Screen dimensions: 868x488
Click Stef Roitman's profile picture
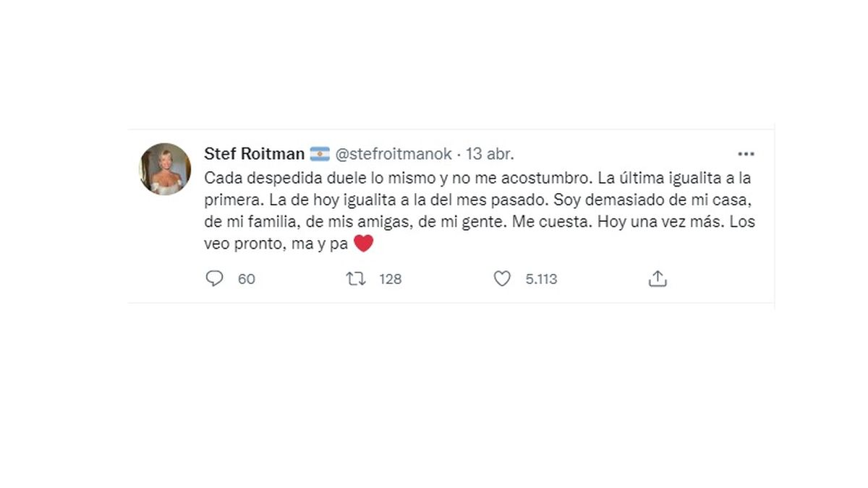click(x=165, y=168)
